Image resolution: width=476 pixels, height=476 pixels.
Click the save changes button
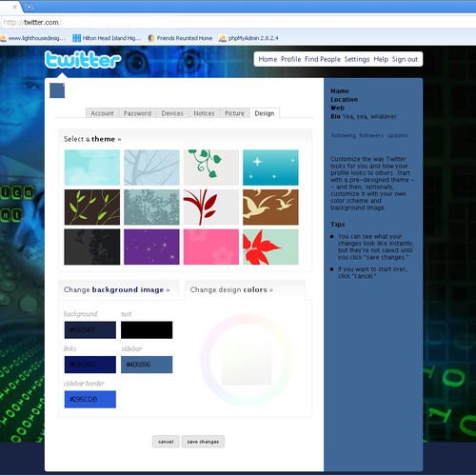click(x=203, y=442)
